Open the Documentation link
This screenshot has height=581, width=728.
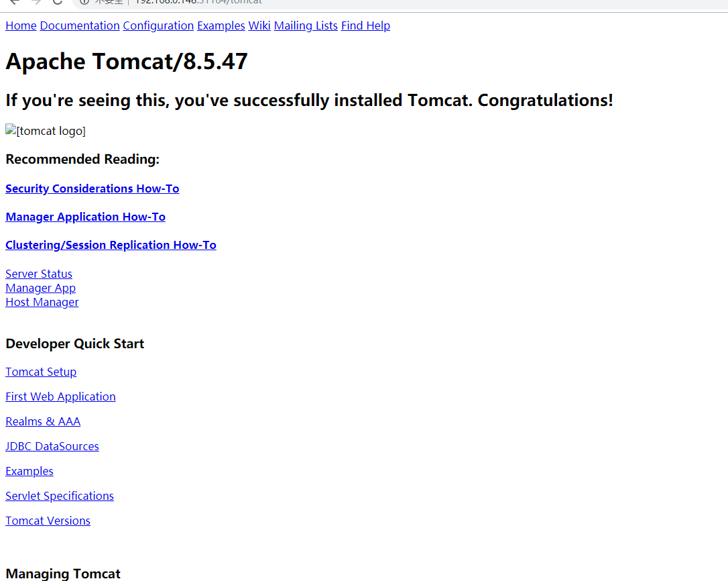pyautogui.click(x=80, y=25)
